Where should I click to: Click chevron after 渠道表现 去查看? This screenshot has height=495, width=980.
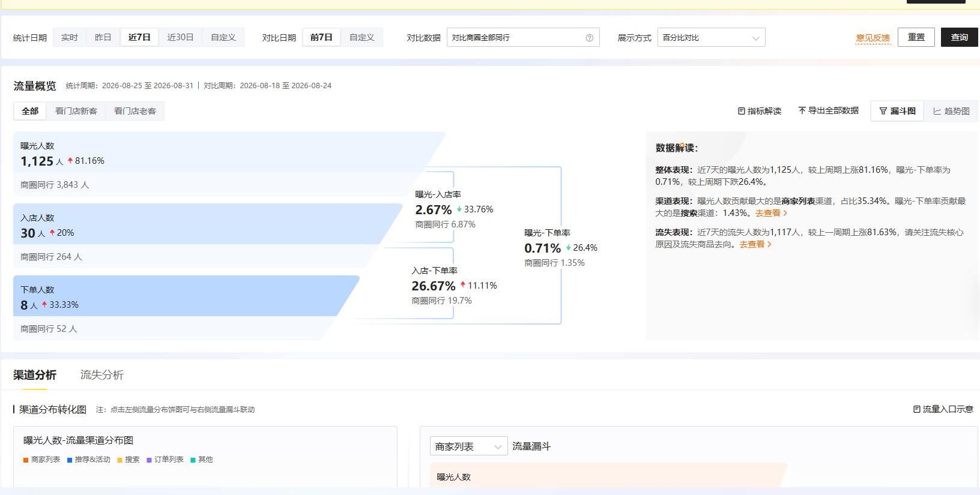click(785, 213)
